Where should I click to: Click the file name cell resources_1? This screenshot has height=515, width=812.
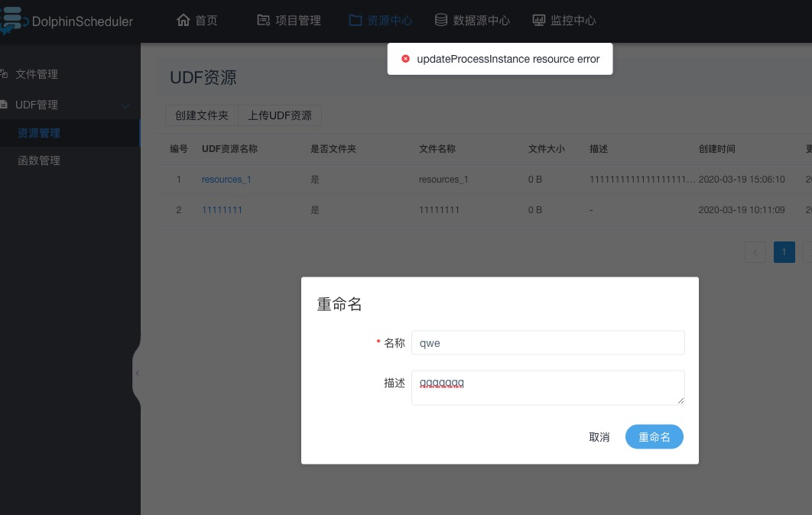tap(443, 179)
